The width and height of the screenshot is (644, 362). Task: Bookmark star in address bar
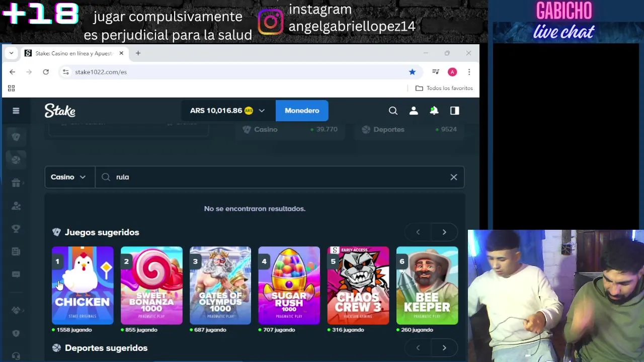click(412, 72)
